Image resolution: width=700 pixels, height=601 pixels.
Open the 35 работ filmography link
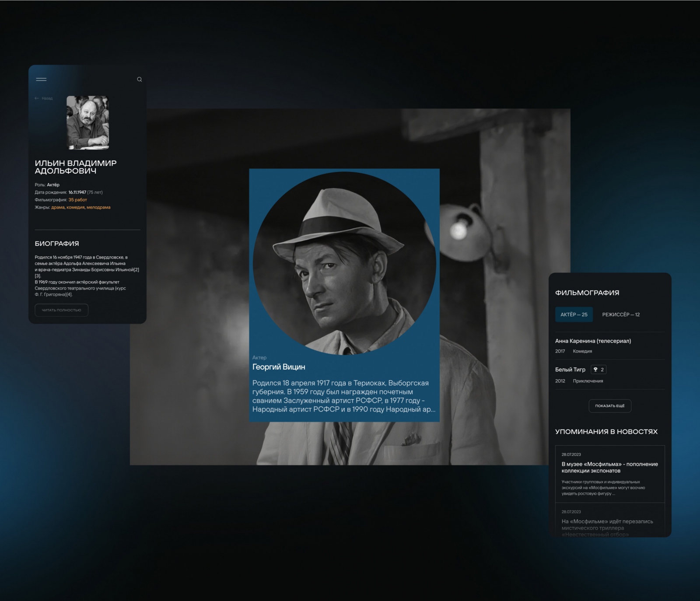[78, 200]
